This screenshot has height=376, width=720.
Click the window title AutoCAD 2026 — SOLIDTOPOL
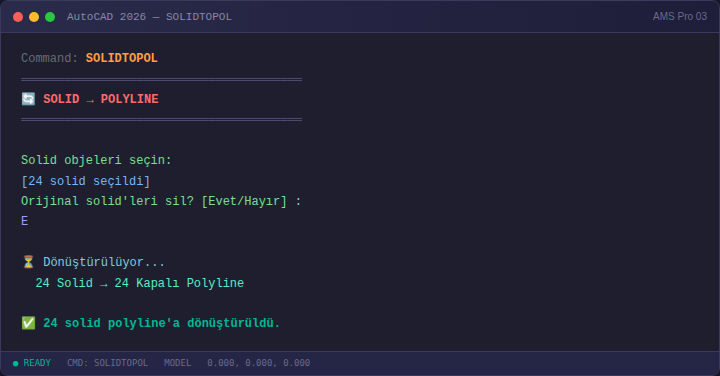click(x=149, y=17)
